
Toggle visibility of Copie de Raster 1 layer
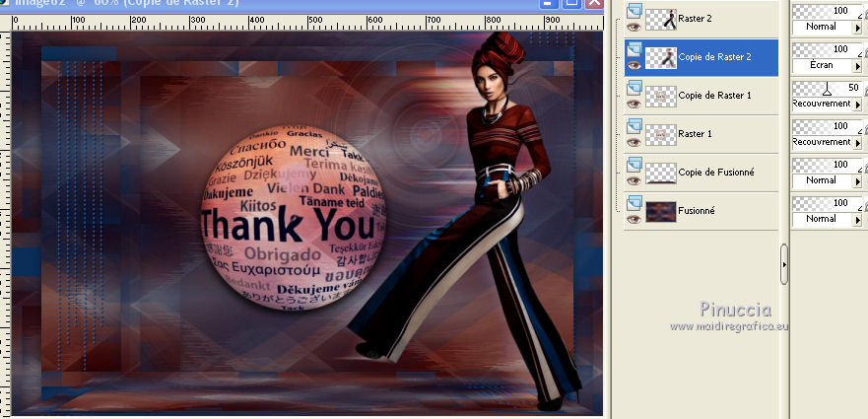634,104
